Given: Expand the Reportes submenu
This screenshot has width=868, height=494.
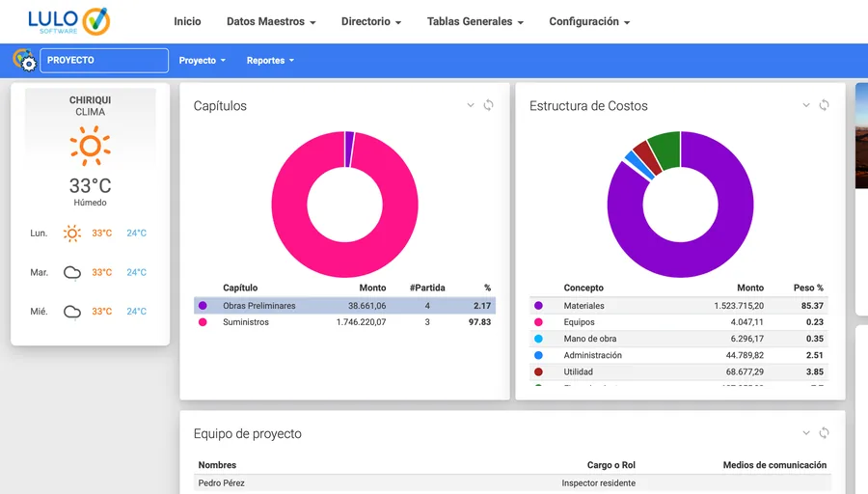Looking at the screenshot, I should click(x=270, y=61).
